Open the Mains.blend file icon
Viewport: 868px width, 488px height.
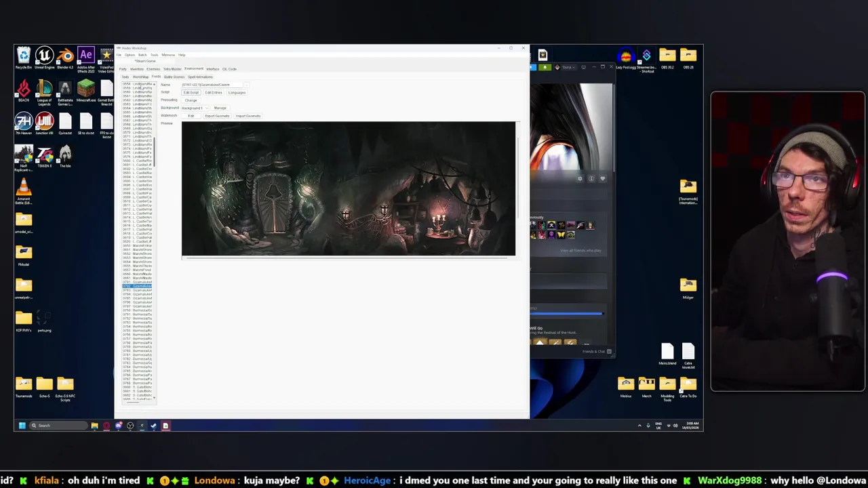(667, 353)
